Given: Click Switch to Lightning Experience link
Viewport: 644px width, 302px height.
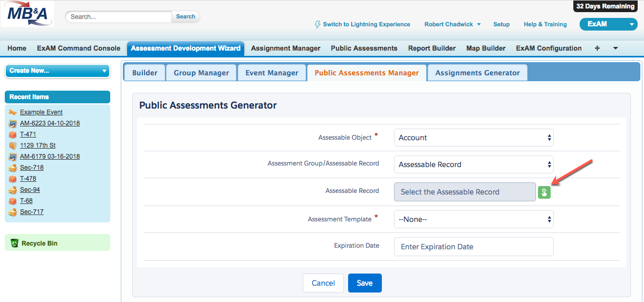Looking at the screenshot, I should click(x=367, y=24).
